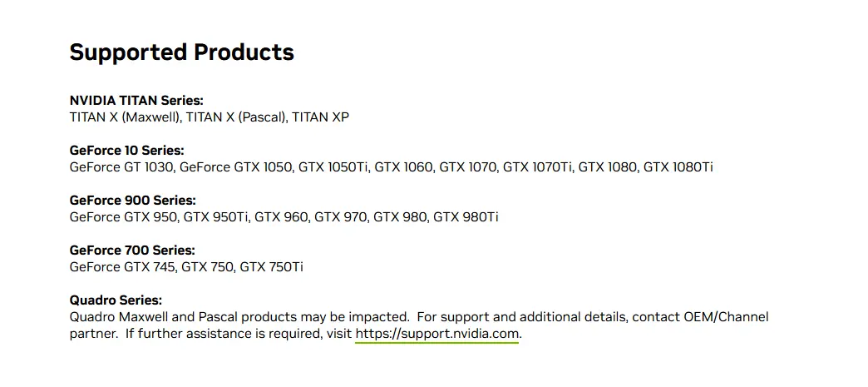The height and width of the screenshot is (387, 868).
Task: Click the GTX 750Ti text
Action: 271,266
